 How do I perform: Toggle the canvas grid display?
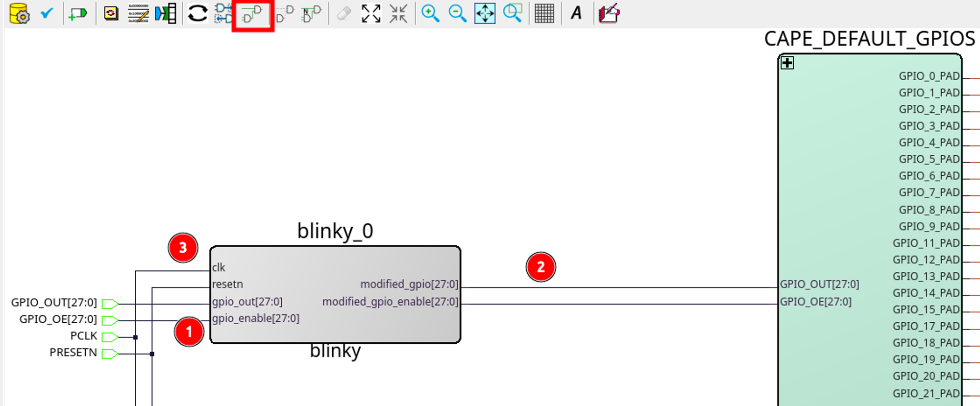click(544, 13)
